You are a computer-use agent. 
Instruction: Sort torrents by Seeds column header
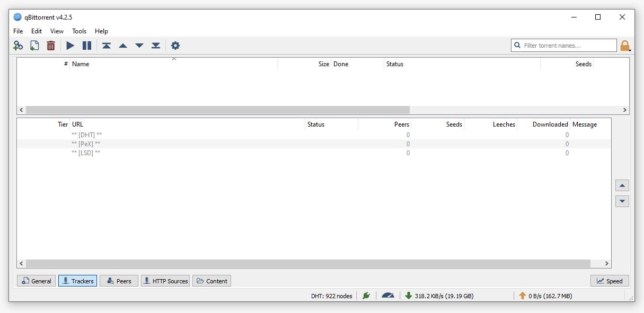click(x=567, y=64)
